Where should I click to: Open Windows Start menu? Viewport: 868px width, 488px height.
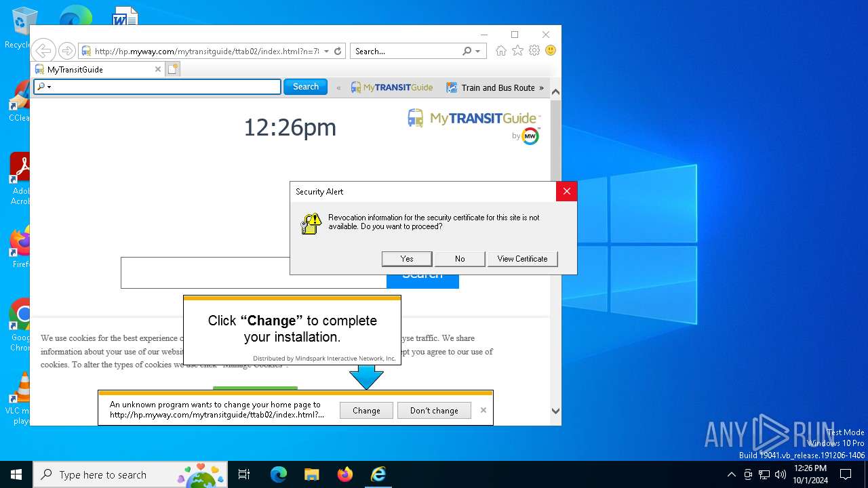(x=16, y=474)
